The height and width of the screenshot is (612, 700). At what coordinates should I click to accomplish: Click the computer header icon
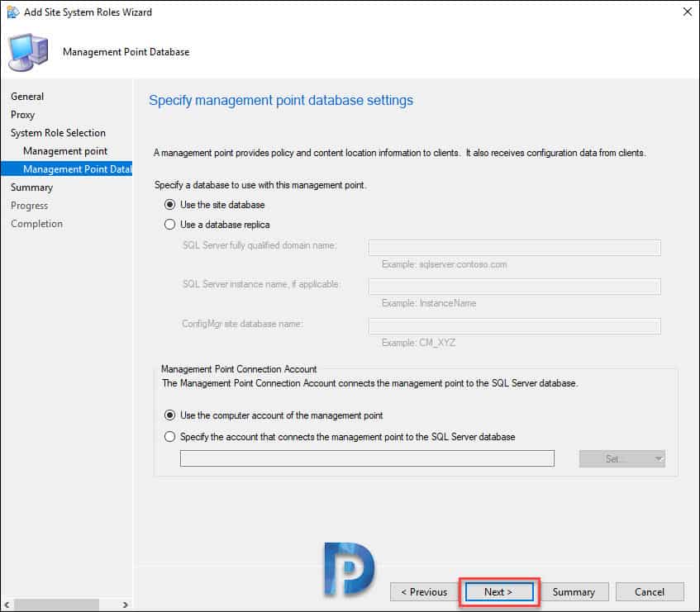pyautogui.click(x=28, y=52)
